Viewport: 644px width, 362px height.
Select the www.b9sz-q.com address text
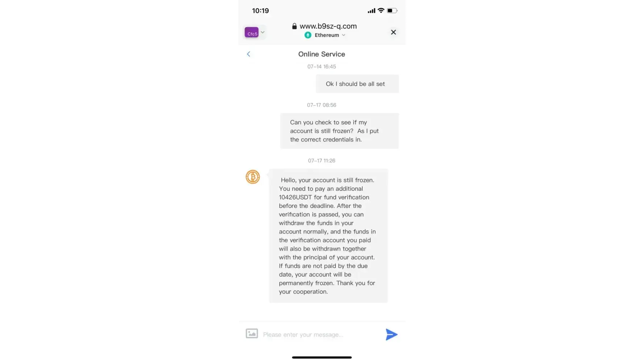pos(328,26)
